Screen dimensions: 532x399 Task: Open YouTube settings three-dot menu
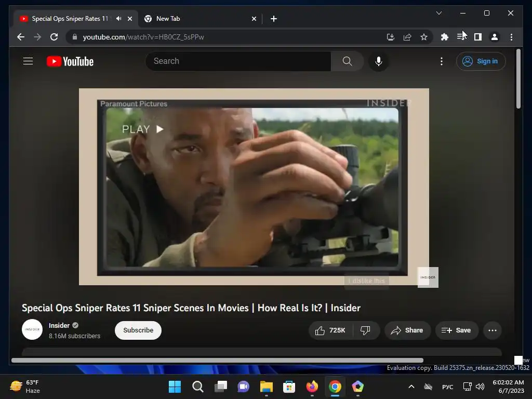coord(441,61)
